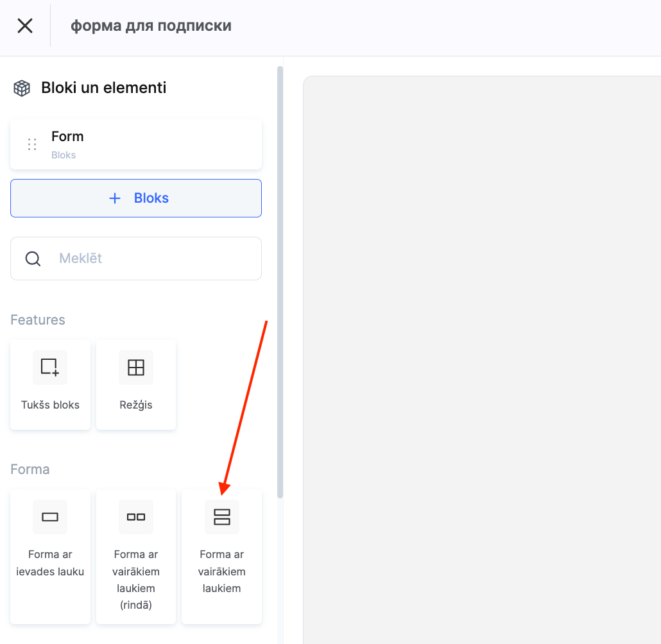This screenshot has width=661, height=644.
Task: Choose the Režģis grid icon
Action: pos(136,368)
